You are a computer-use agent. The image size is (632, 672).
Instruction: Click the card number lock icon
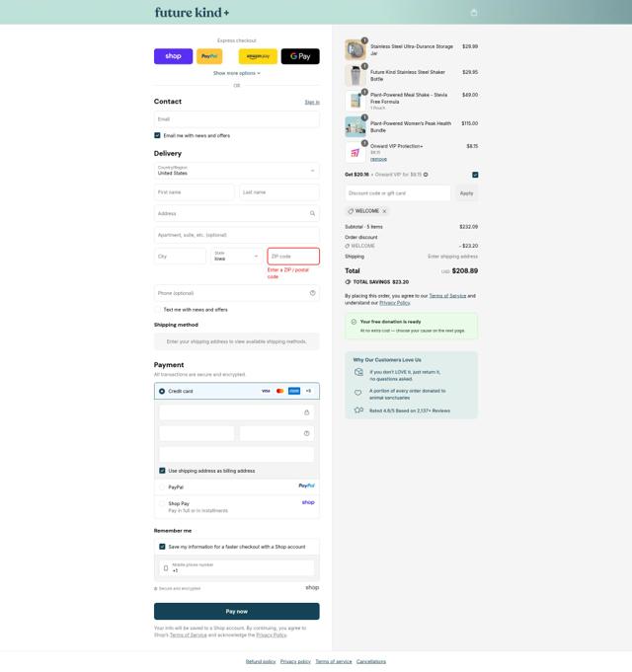(306, 412)
